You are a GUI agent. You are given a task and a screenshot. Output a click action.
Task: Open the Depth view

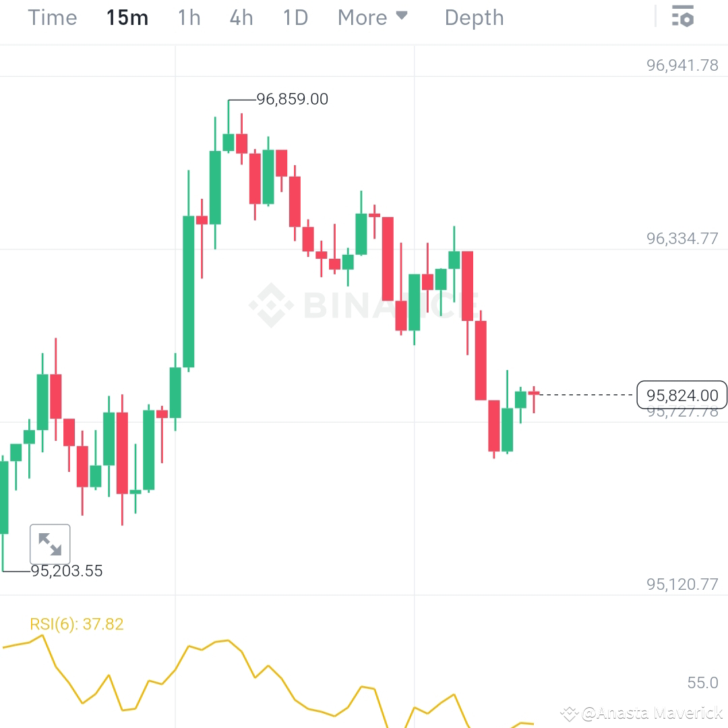(474, 18)
